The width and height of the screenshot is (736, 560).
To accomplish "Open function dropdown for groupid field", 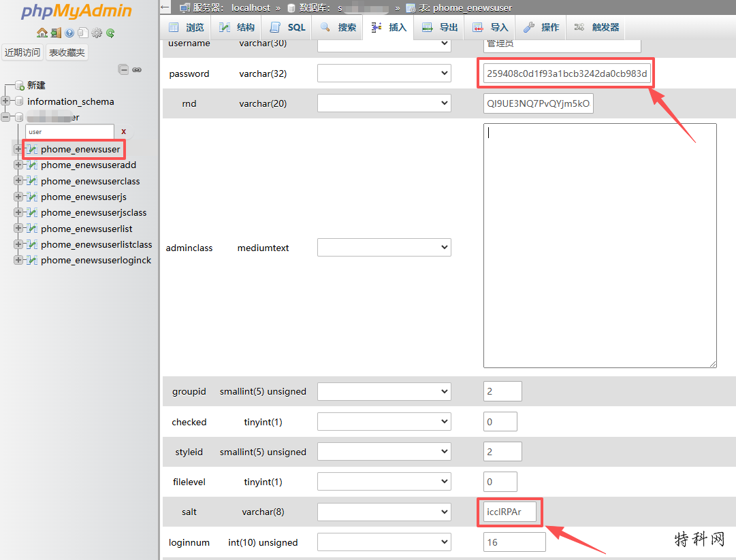I will (x=384, y=391).
